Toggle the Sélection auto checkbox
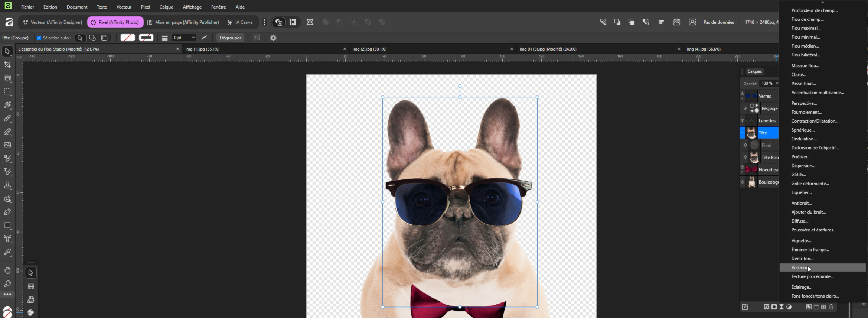Image resolution: width=868 pixels, height=318 pixels. (39, 38)
